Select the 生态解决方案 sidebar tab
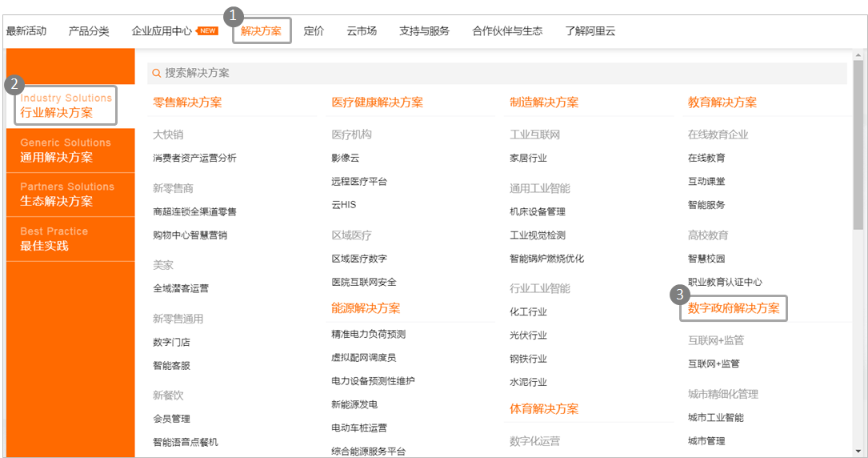The height and width of the screenshot is (458, 868). point(70,195)
